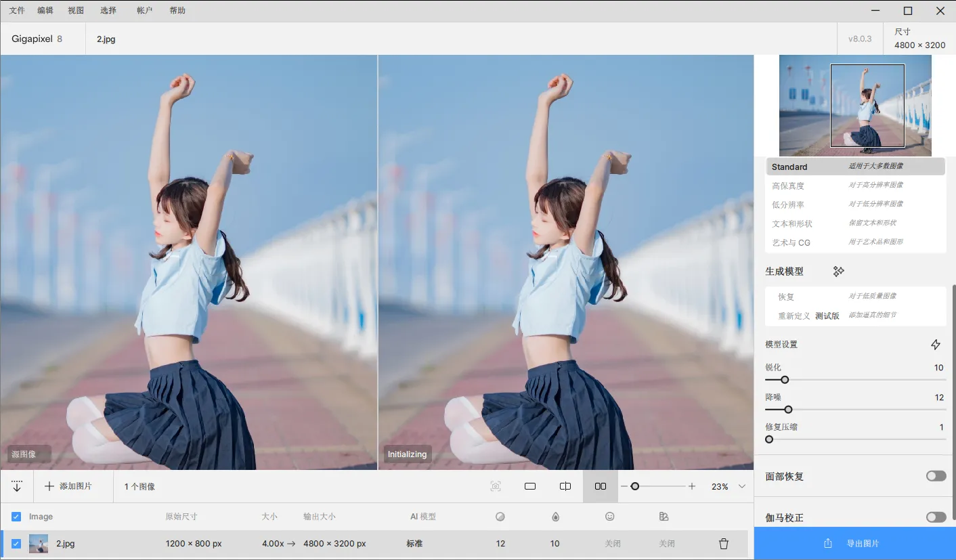
Task: Open the 视图 menu
Action: pos(76,11)
